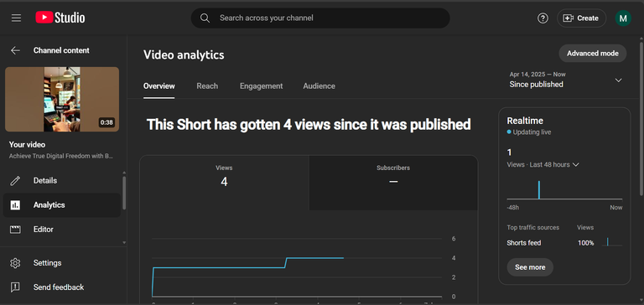Click the realtime views bar in chart
Image resolution: width=644 pixels, height=305 pixels.
[x=539, y=189]
